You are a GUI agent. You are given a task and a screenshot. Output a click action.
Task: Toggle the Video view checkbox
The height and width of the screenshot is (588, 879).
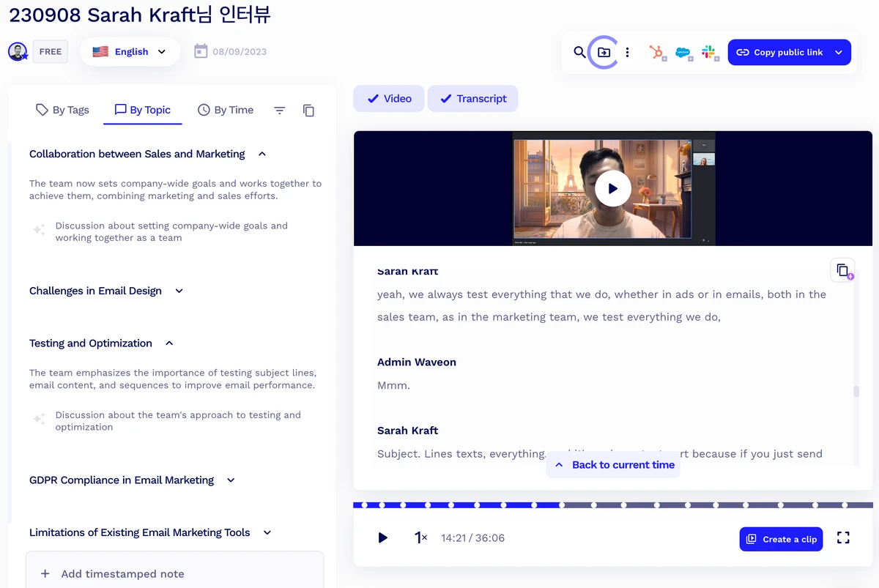389,99
